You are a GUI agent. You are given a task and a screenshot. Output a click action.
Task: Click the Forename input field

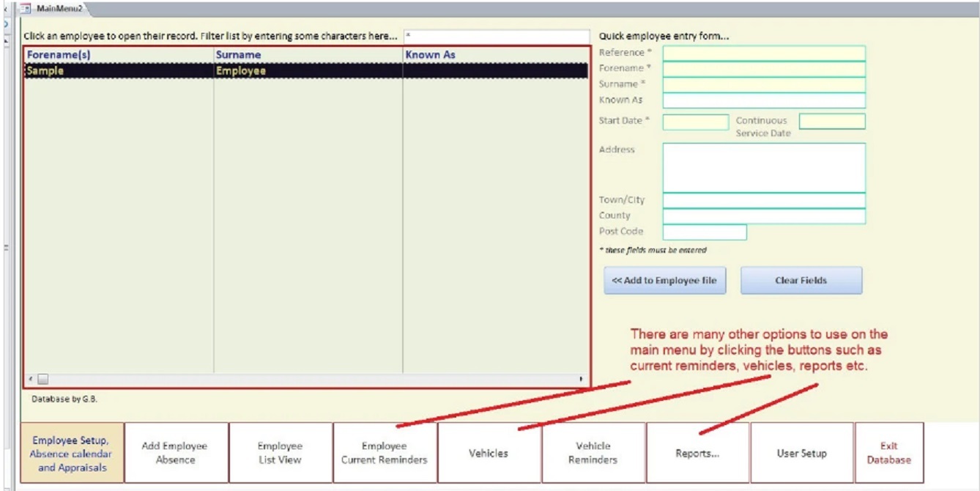pyautogui.click(x=764, y=69)
